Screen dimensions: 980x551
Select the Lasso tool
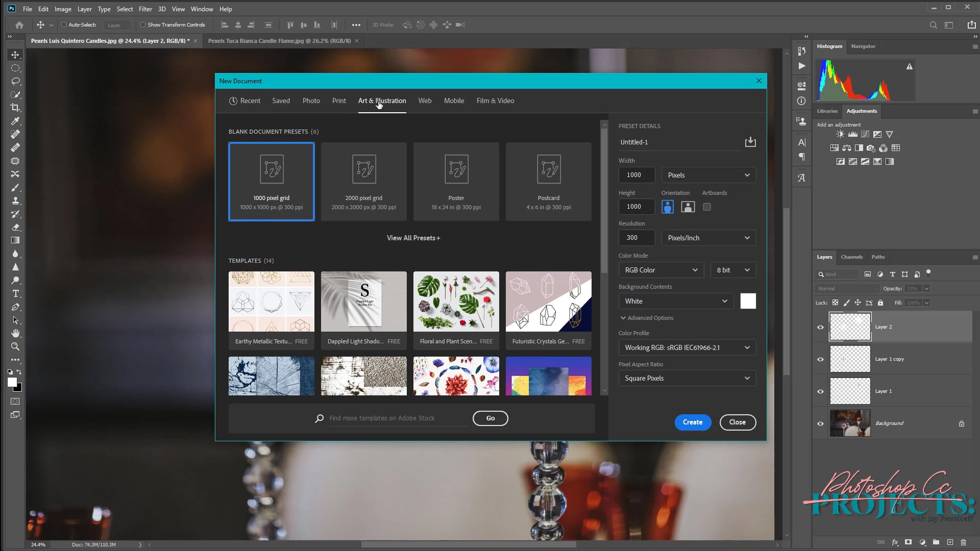(x=15, y=81)
